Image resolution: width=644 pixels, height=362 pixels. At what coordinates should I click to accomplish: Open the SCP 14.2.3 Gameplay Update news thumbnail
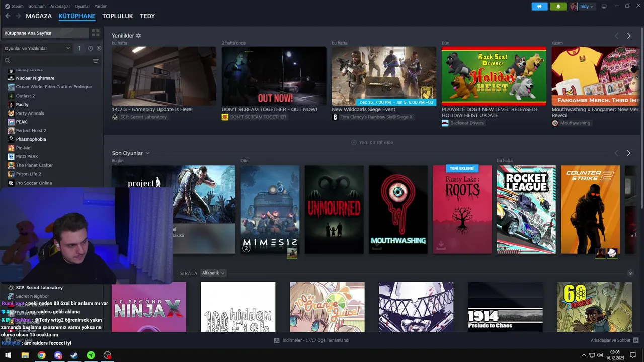tap(164, 76)
